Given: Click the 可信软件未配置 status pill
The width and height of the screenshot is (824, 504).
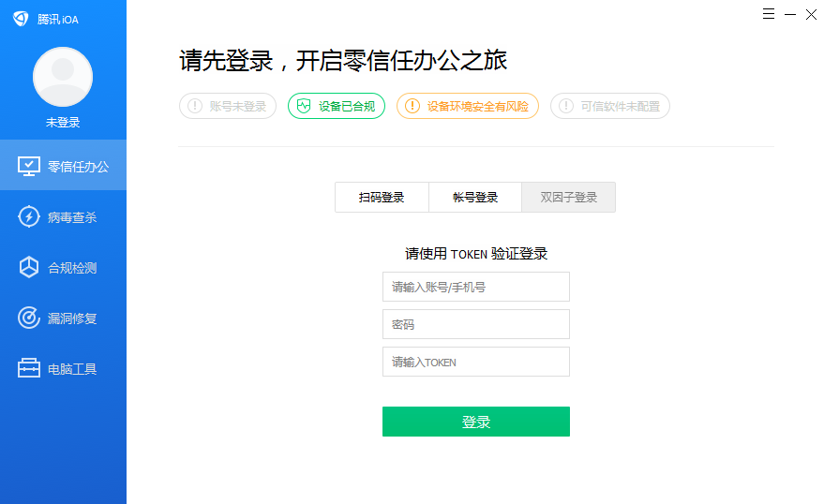Looking at the screenshot, I should pyautogui.click(x=610, y=106).
